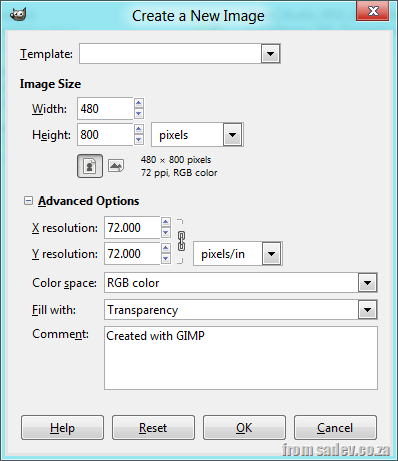The height and width of the screenshot is (461, 398).
Task: Click the GIMP Wilber icon in title bar
Action: 18,14
